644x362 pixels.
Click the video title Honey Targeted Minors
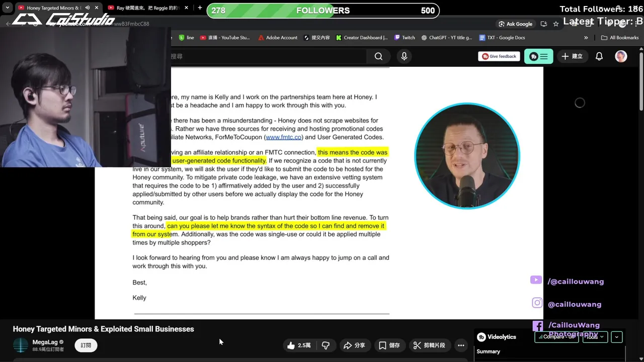tap(103, 329)
